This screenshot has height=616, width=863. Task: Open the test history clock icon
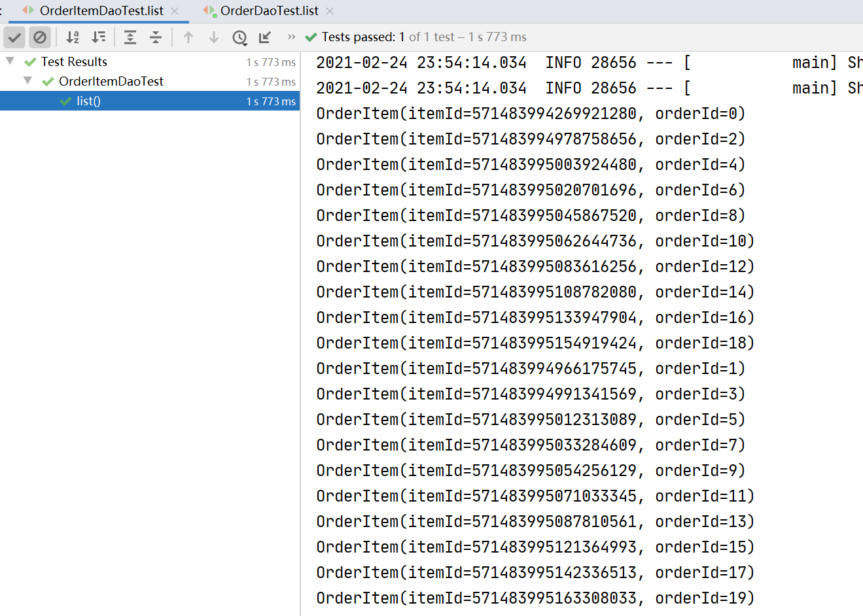pos(239,38)
